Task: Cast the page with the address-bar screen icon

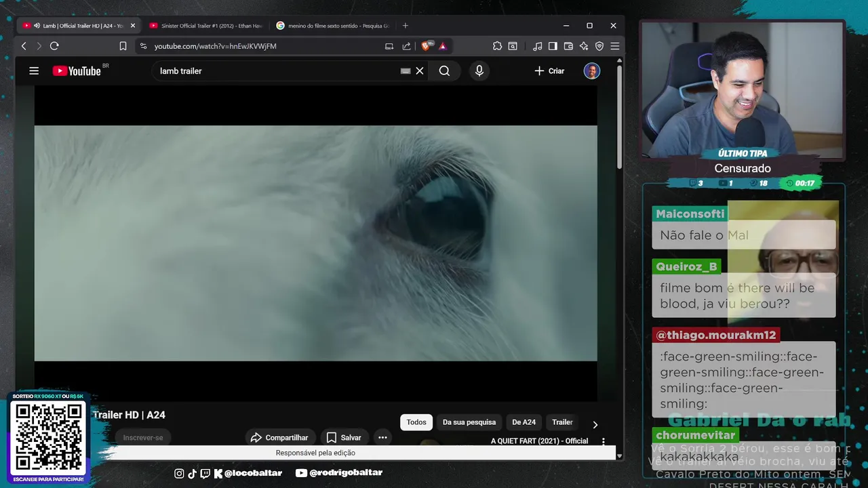Action: click(389, 46)
